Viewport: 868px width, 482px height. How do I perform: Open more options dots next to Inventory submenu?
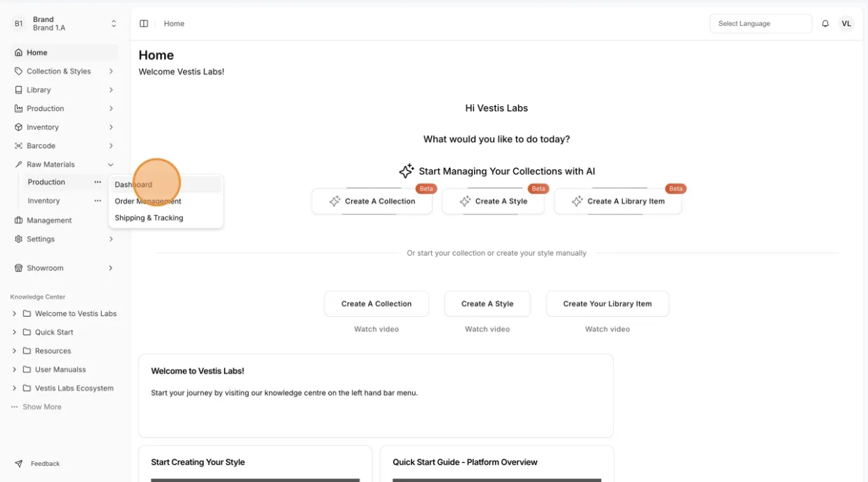[x=98, y=201]
